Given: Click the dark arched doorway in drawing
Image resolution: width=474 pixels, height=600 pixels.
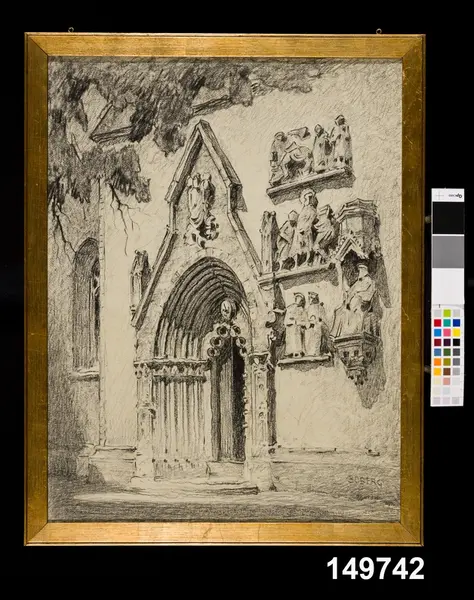Looking at the screenshot, I should click(227, 398).
